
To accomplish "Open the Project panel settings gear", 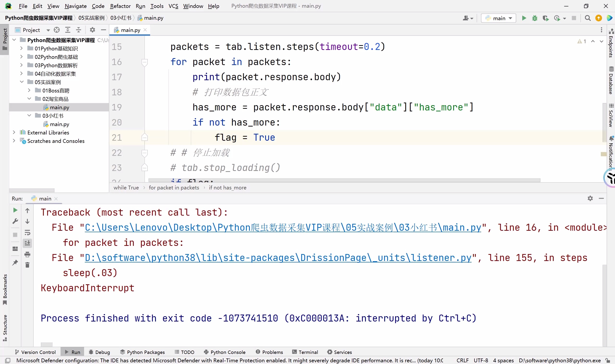I will (92, 30).
